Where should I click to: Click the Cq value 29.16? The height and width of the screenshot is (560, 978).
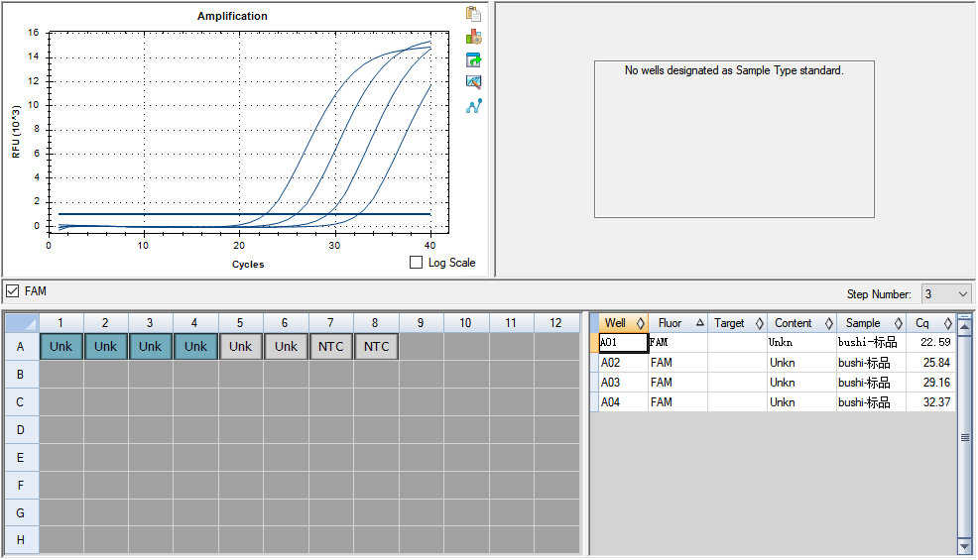click(936, 383)
